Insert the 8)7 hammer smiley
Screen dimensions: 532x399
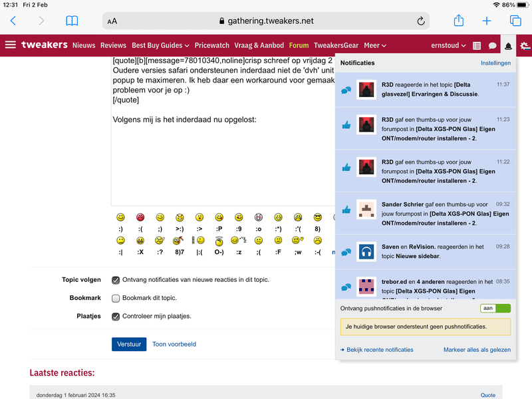178,241
